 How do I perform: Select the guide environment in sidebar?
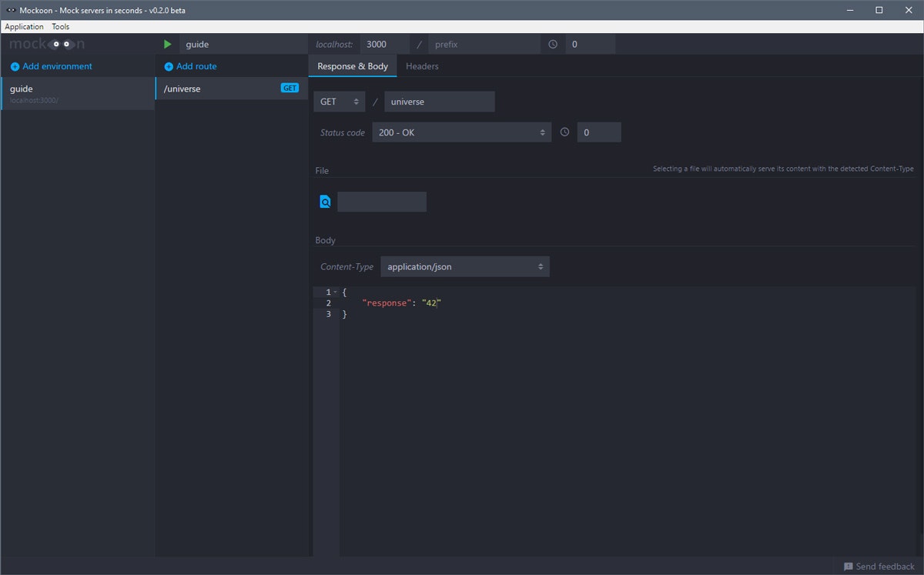78,93
